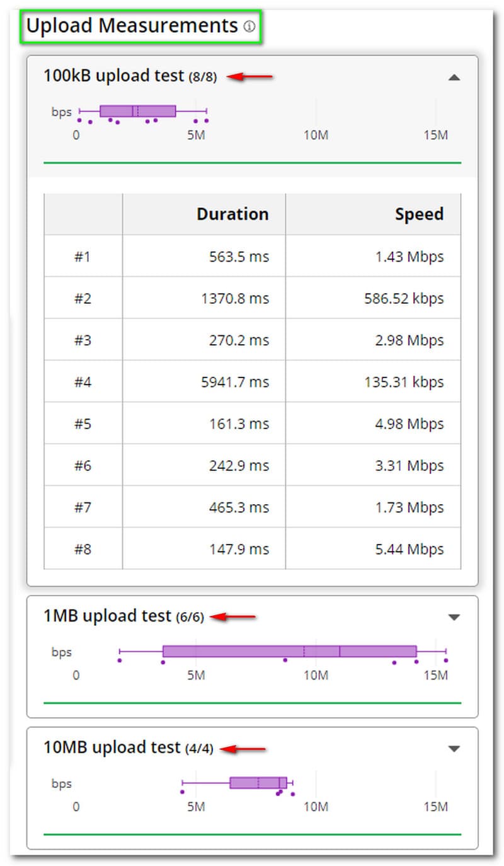The width and height of the screenshot is (504, 866).
Task: Select the row #1 label cell
Action: tap(83, 257)
